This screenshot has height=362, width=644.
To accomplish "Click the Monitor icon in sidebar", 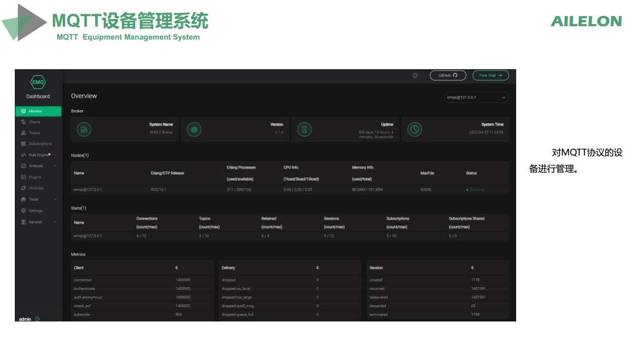I will click(23, 111).
